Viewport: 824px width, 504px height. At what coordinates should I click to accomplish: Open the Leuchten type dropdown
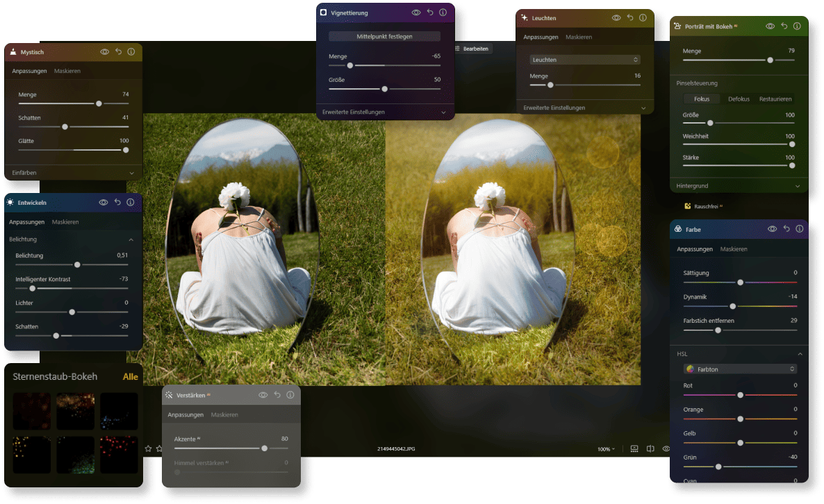click(x=584, y=60)
